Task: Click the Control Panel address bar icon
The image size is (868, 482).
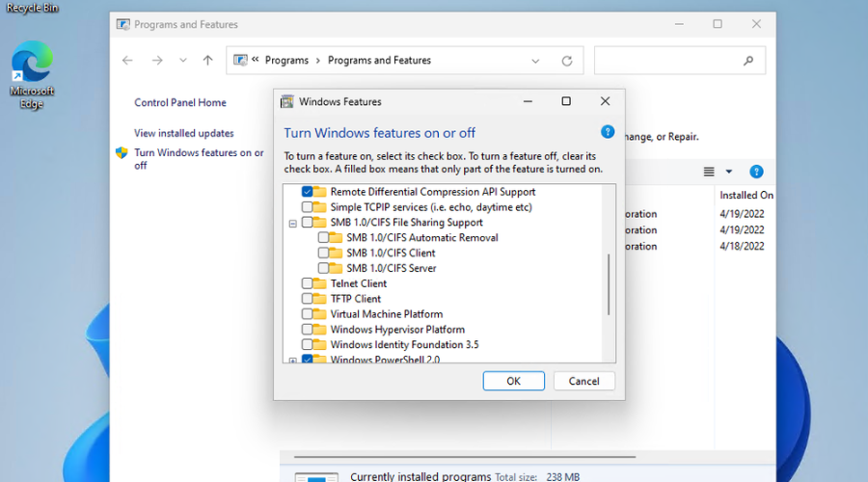Action: pos(240,60)
